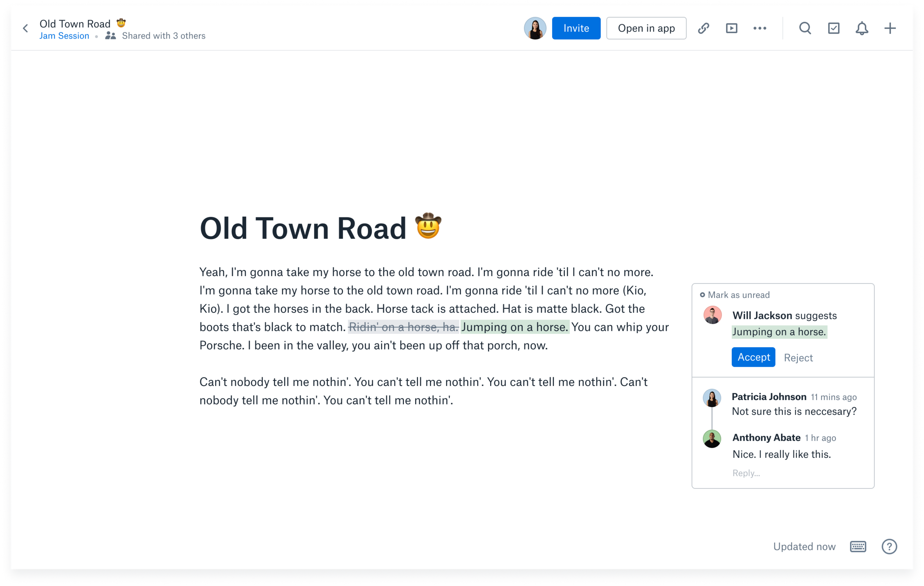Click the name 'Will Jackson' in the suggestion
924x586 pixels.
point(762,315)
